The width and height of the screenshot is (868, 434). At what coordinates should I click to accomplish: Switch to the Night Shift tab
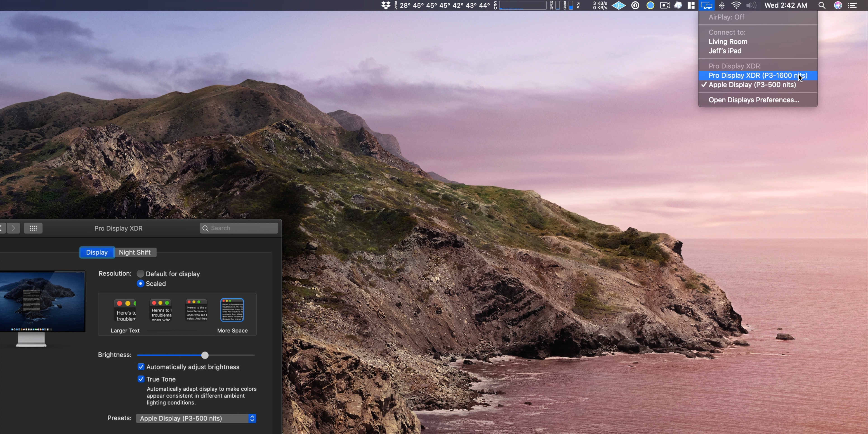click(x=135, y=252)
